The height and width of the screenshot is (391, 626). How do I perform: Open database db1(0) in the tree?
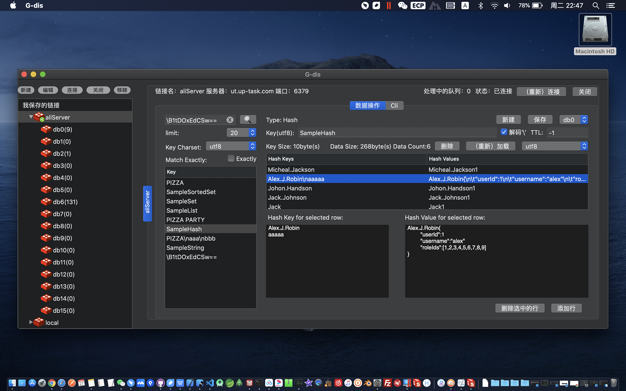coord(62,141)
